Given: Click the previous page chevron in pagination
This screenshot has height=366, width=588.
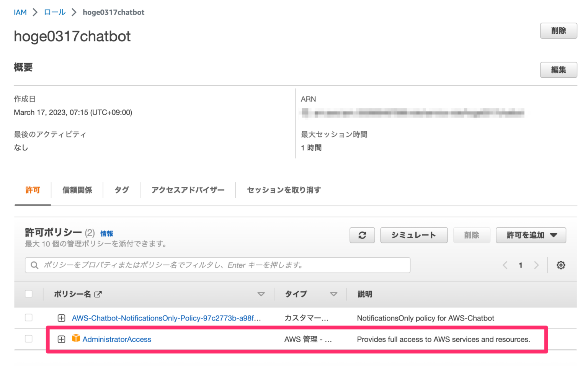Looking at the screenshot, I should (x=505, y=265).
